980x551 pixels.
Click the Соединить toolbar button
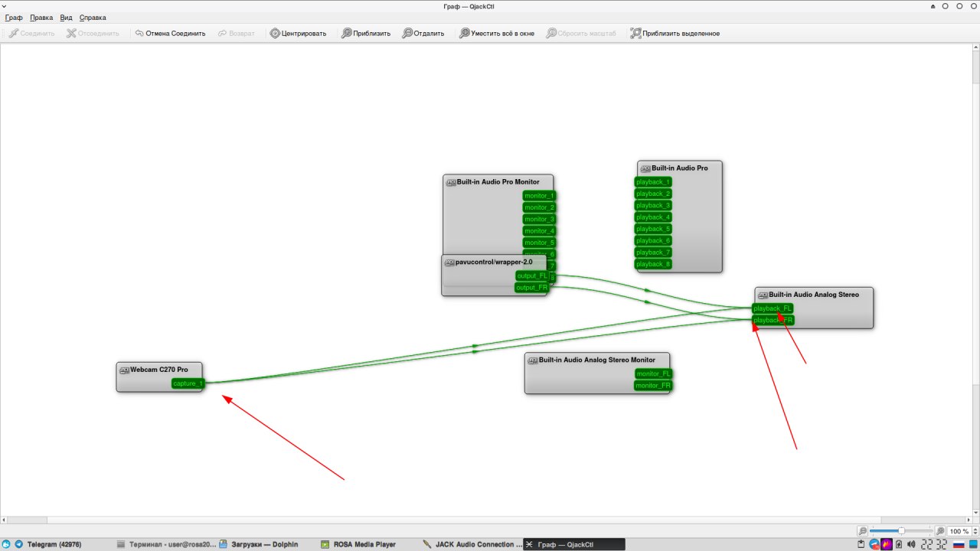tap(32, 34)
